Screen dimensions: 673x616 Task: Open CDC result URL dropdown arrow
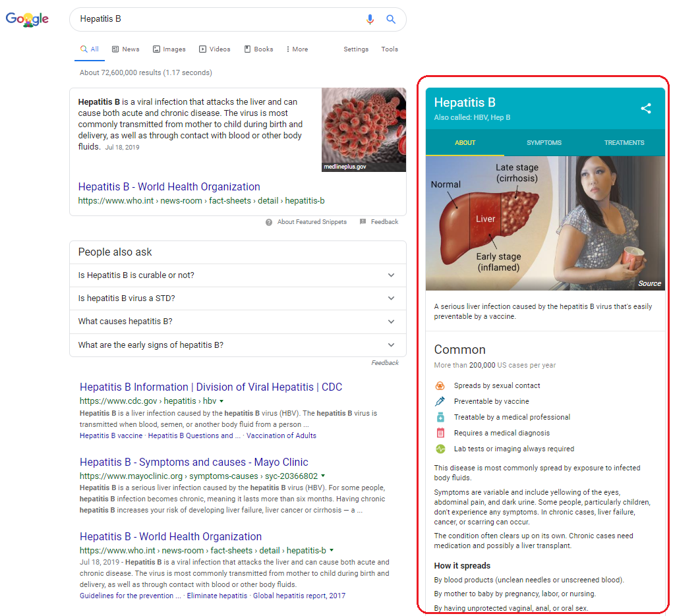coord(221,401)
